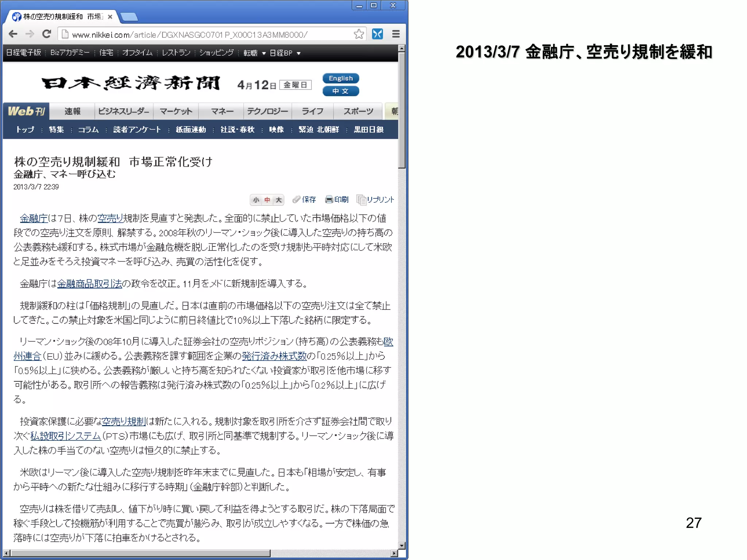Click the vertical scrollbar up arrow
747x560 pixels.
point(402,48)
